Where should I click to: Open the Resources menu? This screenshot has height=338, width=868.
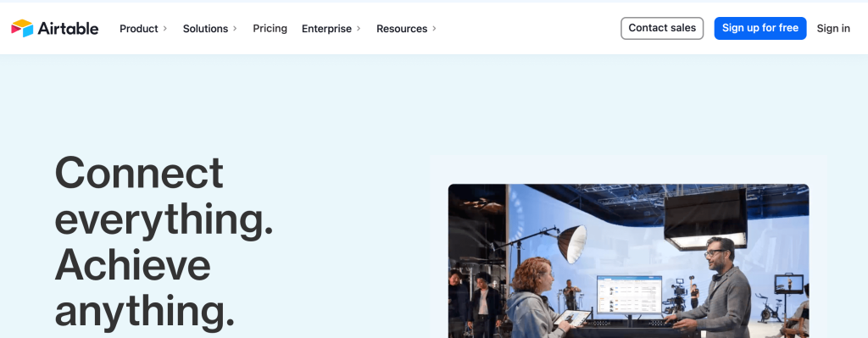point(402,29)
